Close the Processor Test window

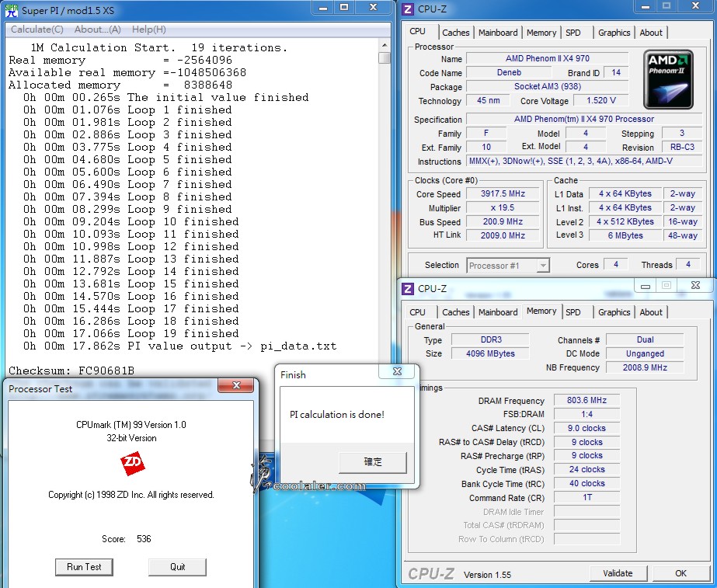coord(236,385)
